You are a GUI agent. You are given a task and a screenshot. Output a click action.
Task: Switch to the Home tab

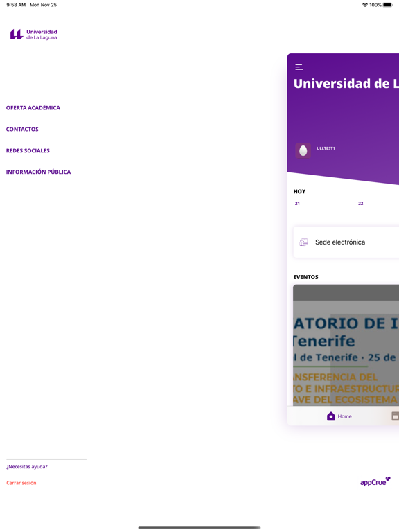(339, 416)
